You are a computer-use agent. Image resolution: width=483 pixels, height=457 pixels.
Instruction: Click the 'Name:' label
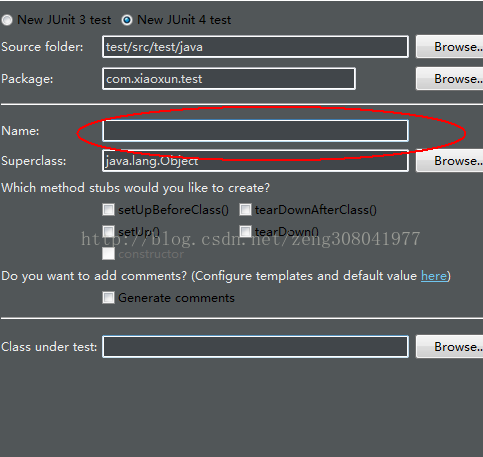click(x=20, y=131)
